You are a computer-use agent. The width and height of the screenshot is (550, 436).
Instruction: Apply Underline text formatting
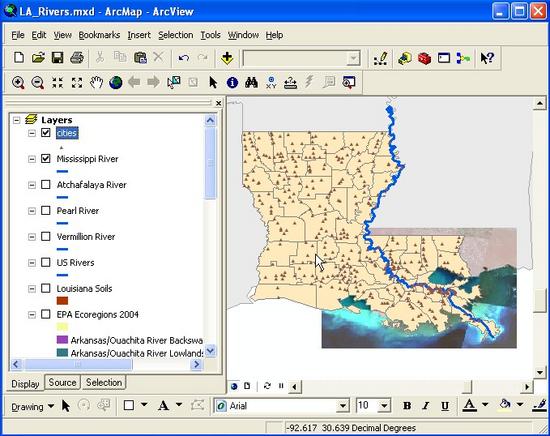445,406
